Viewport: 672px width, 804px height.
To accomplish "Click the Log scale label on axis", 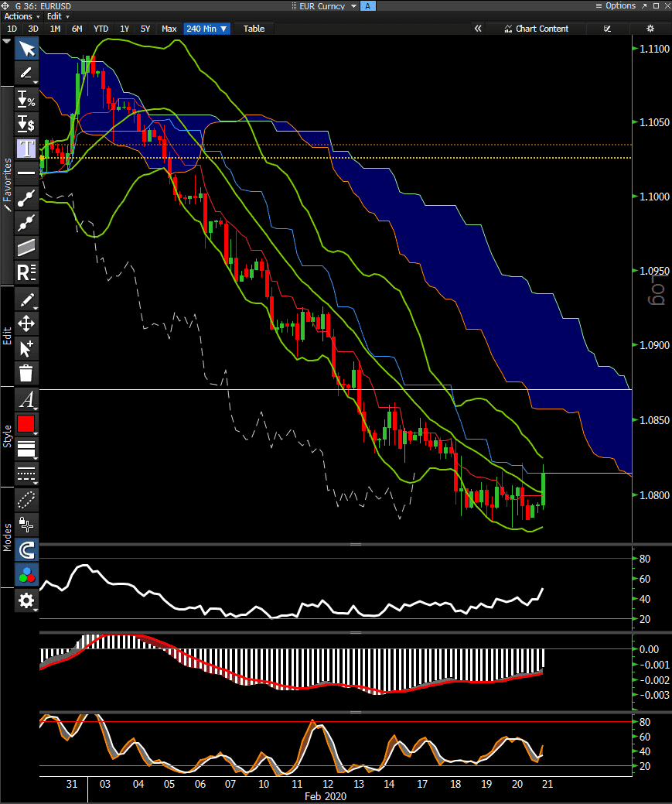I will coord(657,290).
